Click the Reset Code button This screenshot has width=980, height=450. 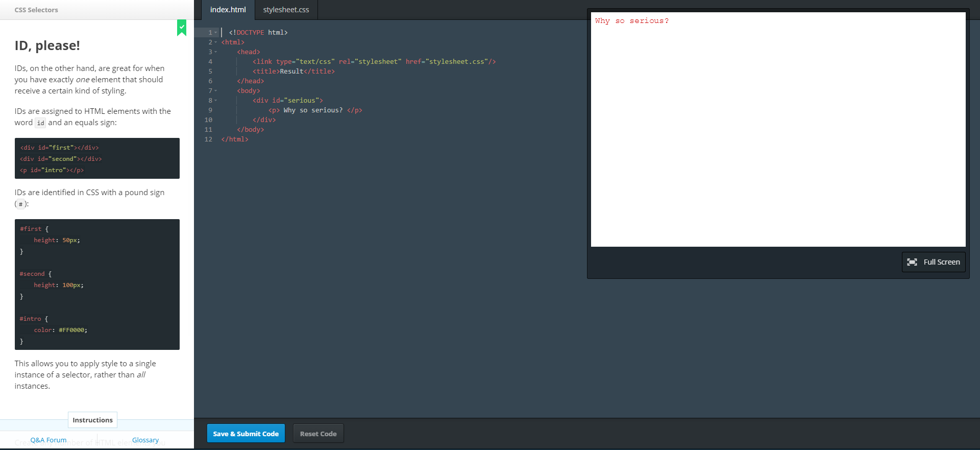[318, 434]
